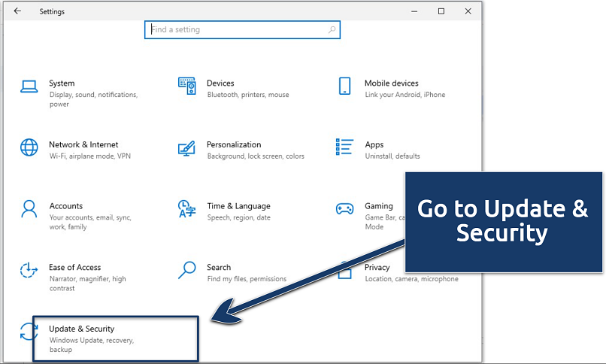Click the Mobile devices phone icon
This screenshot has height=364, width=606.
coord(344,86)
